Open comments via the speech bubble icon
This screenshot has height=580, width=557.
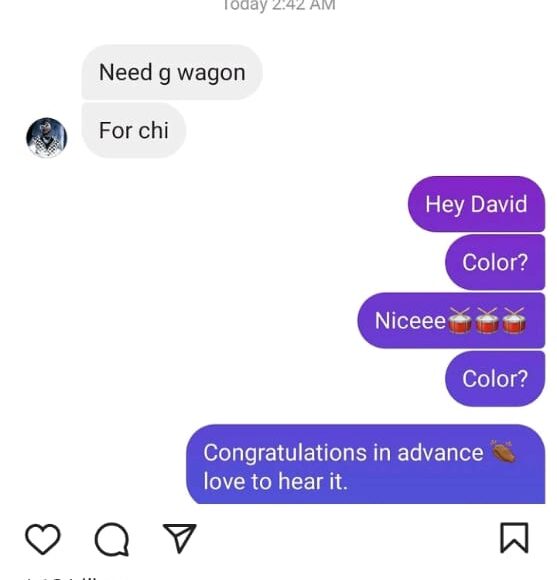(112, 539)
